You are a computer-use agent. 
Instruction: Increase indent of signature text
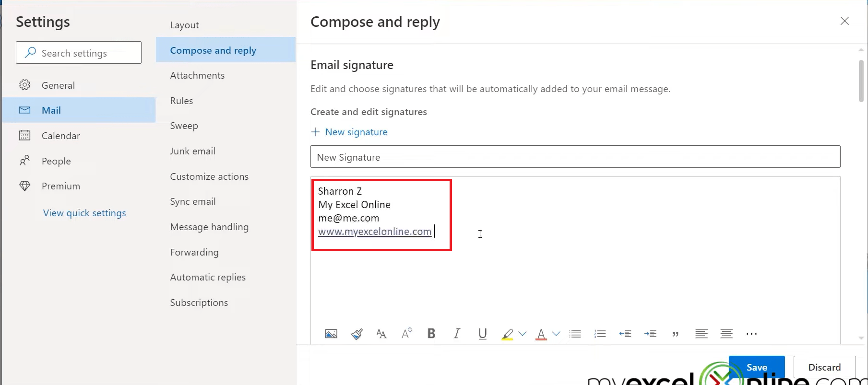[x=650, y=334]
